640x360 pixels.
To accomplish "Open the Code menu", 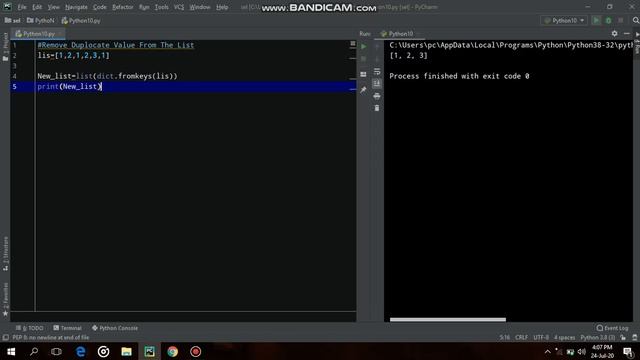I will point(100,7).
